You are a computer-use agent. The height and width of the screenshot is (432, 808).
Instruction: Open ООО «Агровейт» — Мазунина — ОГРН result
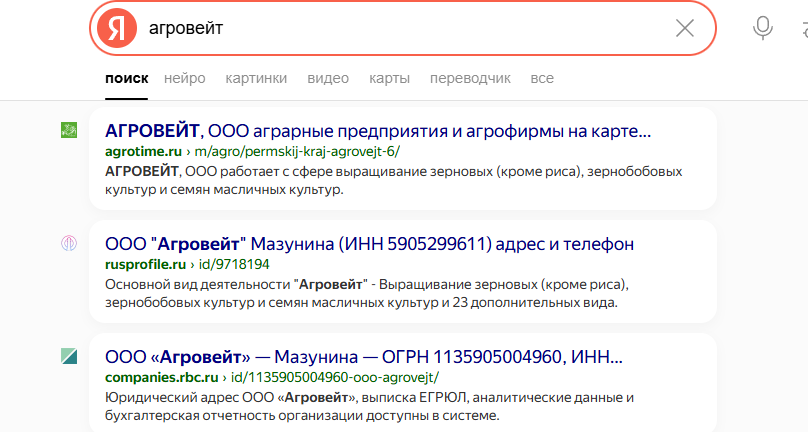364,357
